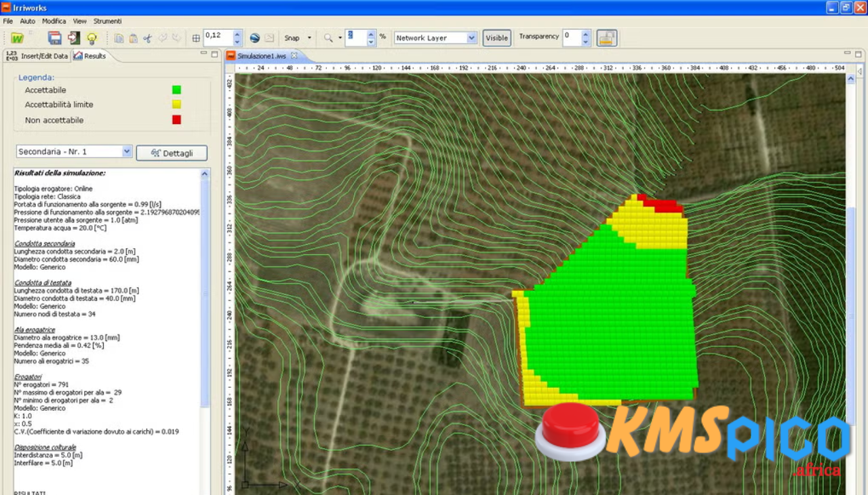Click the export arrow icon
Viewport: 868px width, 495px height.
[x=73, y=38]
